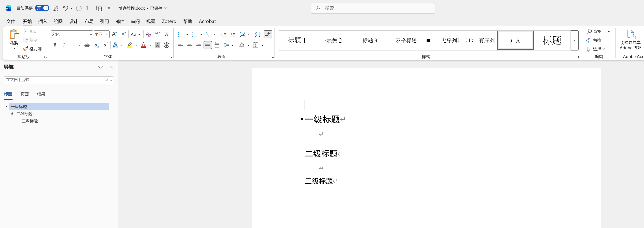Open the font name dropdown
Viewport: 644px width, 228px height.
[x=91, y=34]
